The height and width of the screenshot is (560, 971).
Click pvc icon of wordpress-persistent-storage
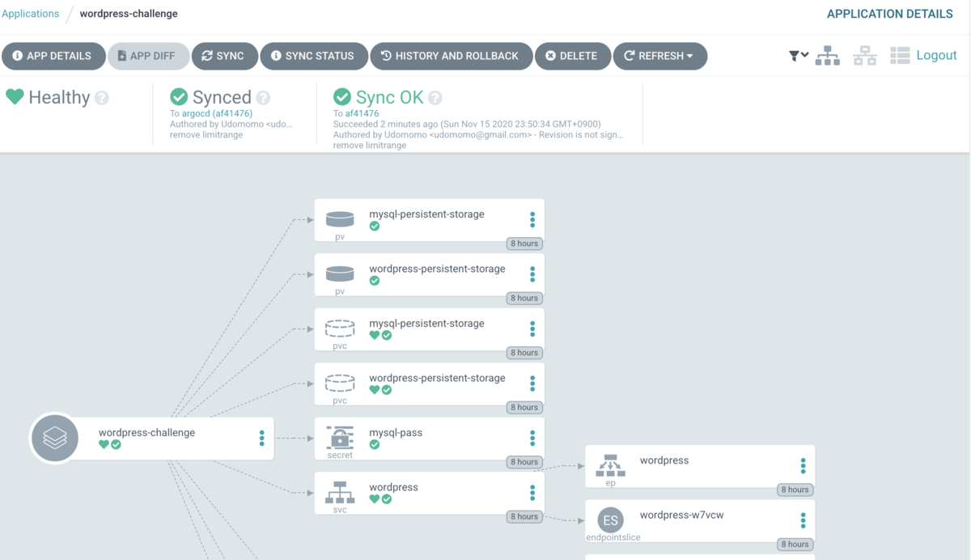tap(340, 383)
